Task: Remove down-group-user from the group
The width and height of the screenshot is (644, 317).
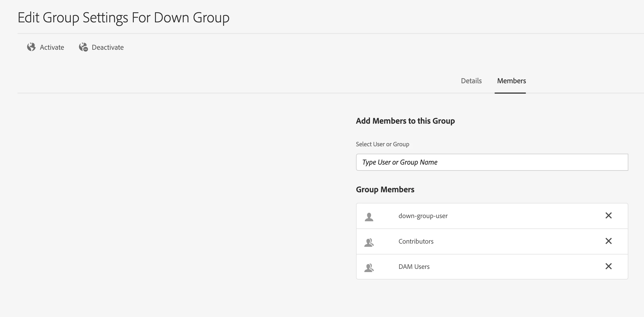Action: coord(608,215)
